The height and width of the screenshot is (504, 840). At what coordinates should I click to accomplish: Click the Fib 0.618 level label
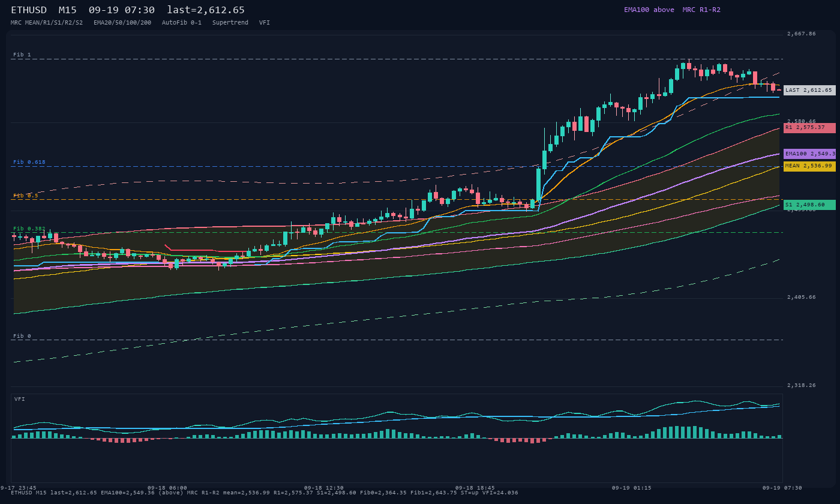point(29,162)
